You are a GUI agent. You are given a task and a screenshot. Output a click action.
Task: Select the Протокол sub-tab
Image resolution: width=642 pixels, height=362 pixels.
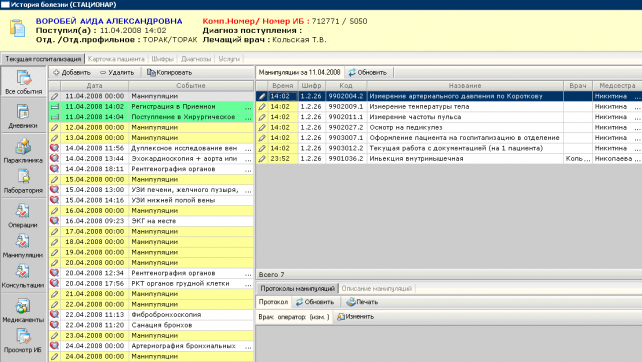273,302
